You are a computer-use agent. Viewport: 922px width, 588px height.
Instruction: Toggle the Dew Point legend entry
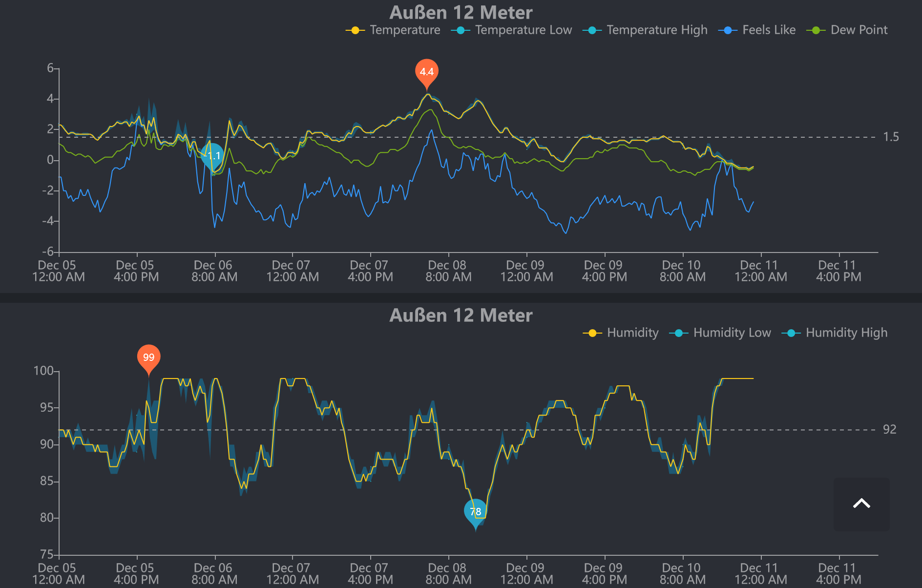point(847,30)
